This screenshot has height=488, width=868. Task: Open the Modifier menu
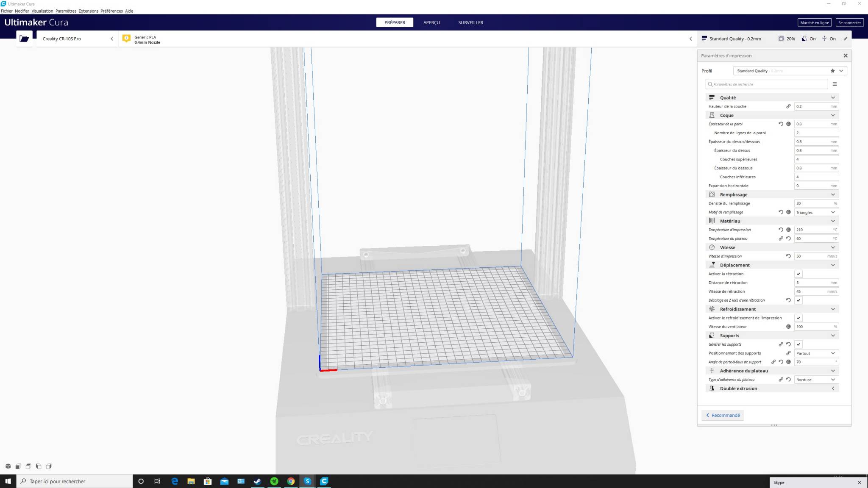click(22, 11)
